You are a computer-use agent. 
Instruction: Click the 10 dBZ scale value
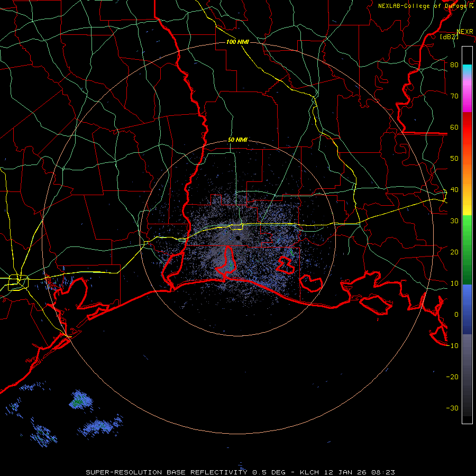click(x=454, y=283)
